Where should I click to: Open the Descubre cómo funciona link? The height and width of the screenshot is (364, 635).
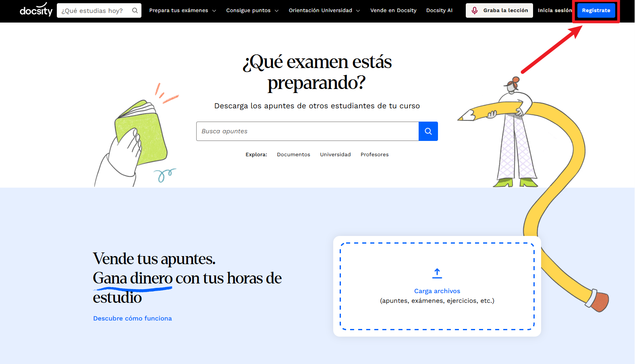point(133,318)
